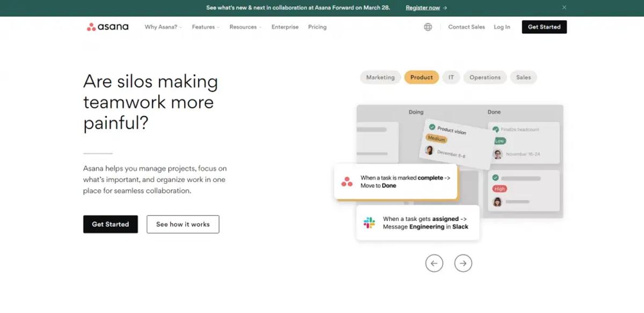This screenshot has width=644, height=313.
Task: Select the Sales tab
Action: tap(523, 77)
